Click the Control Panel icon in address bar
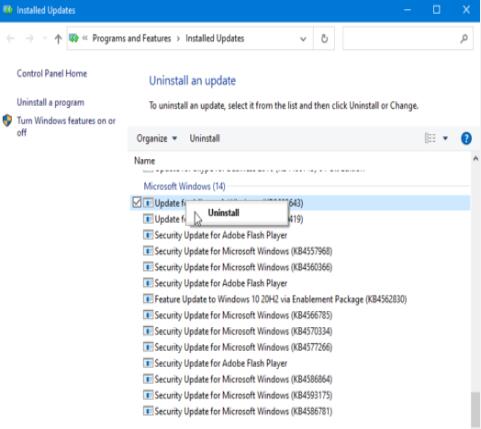 click(74, 38)
